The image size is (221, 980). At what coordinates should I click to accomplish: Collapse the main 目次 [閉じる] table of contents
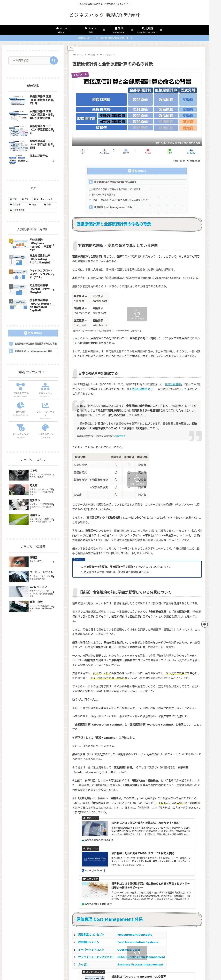pyautogui.click(x=137, y=171)
